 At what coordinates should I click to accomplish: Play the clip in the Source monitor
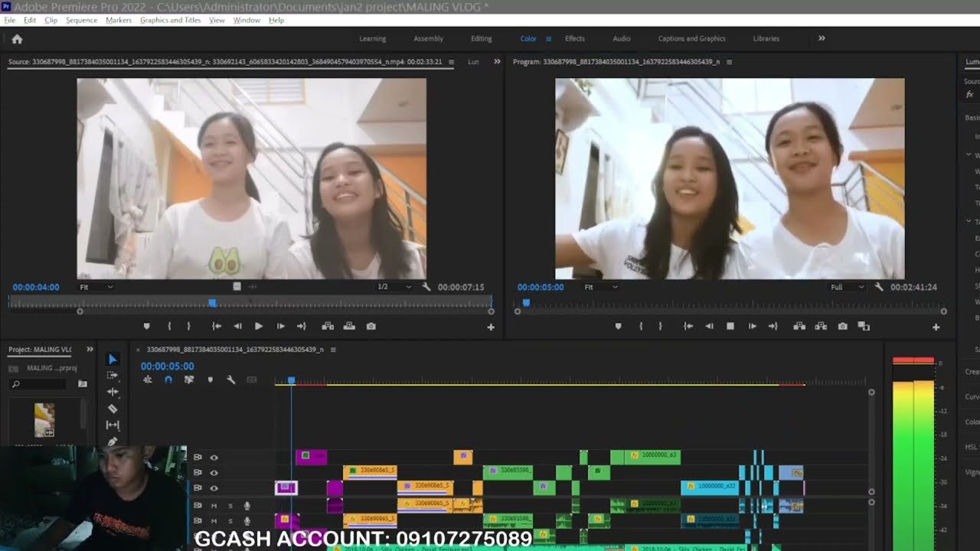tap(259, 326)
